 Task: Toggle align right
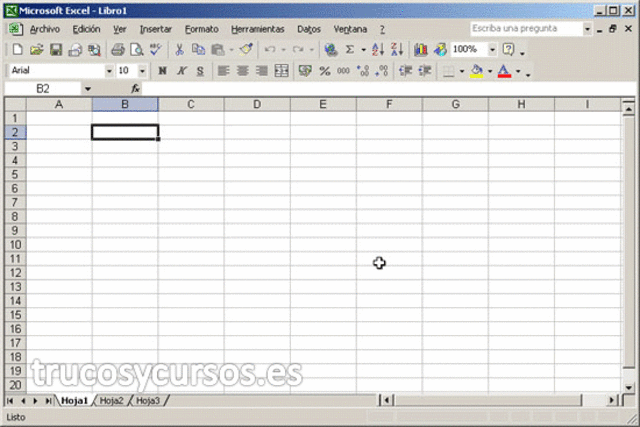pos(262,71)
